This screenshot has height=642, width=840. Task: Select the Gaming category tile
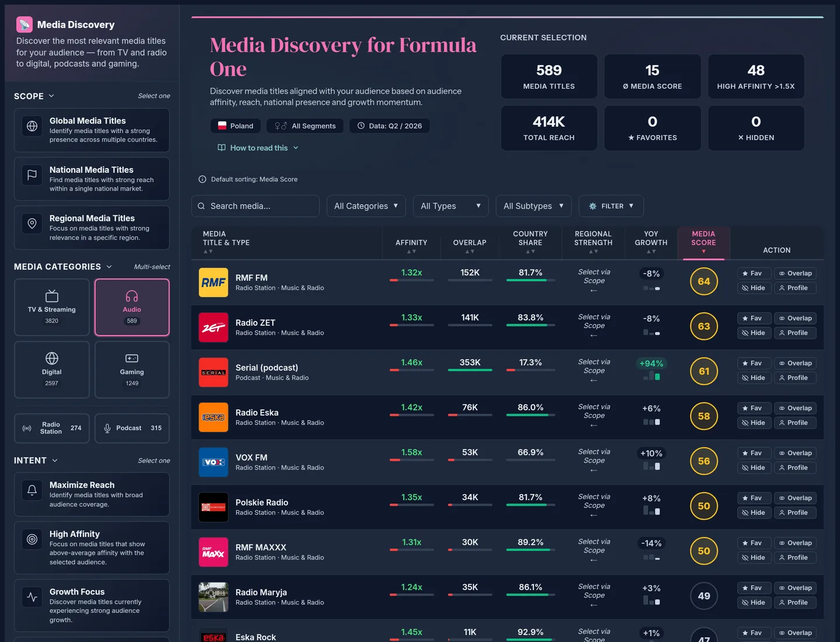132,369
